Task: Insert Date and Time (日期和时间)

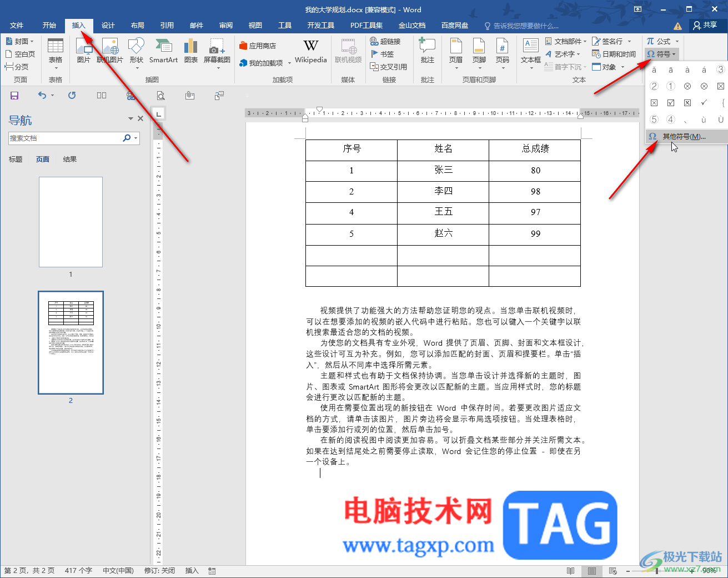Action: [614, 54]
